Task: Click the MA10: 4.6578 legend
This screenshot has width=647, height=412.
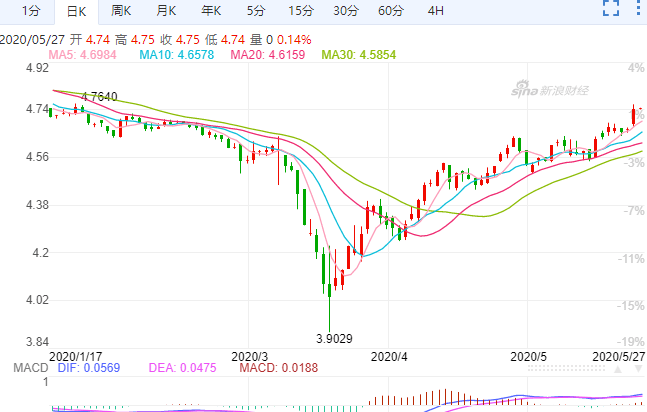Action: (177, 54)
